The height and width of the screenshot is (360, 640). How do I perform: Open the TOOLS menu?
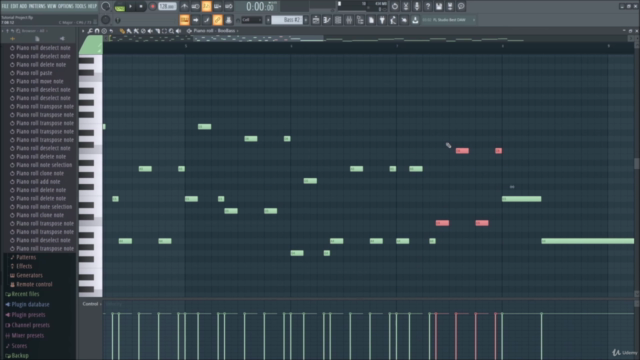(x=80, y=7)
